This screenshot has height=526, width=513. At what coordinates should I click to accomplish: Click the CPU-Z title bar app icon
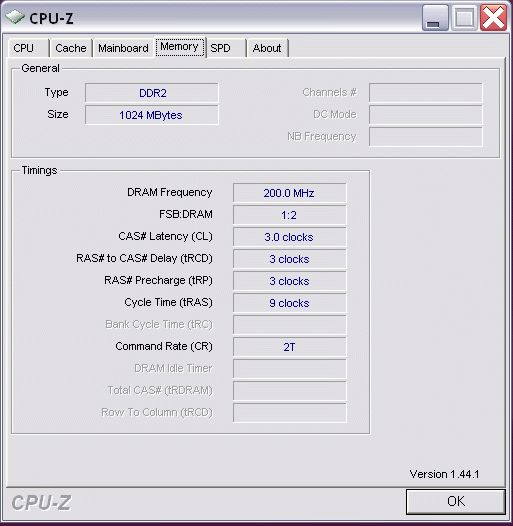point(15,17)
